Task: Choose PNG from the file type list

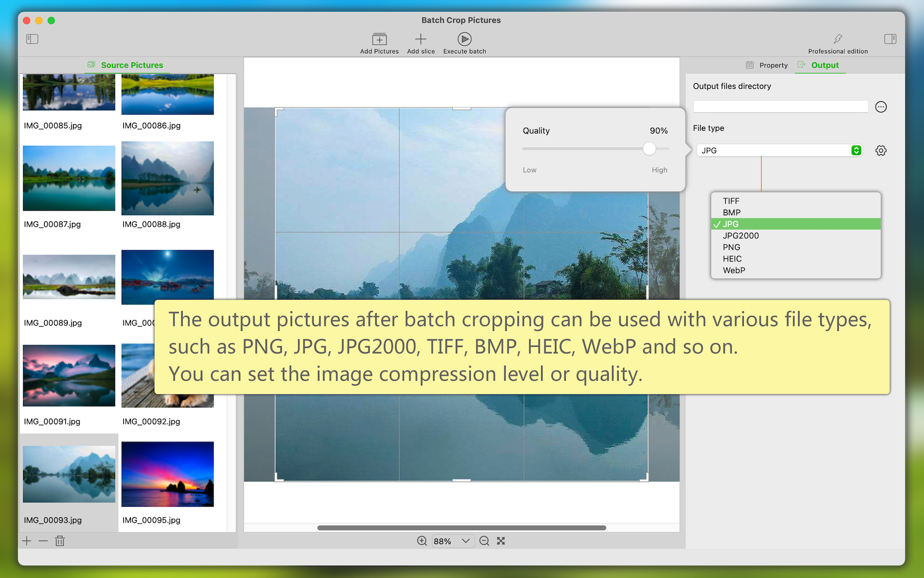Action: [x=796, y=247]
